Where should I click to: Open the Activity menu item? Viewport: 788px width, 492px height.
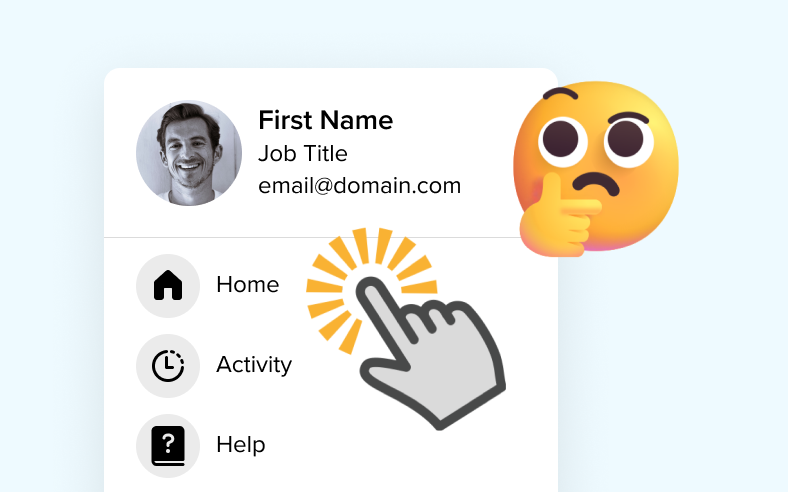254,365
